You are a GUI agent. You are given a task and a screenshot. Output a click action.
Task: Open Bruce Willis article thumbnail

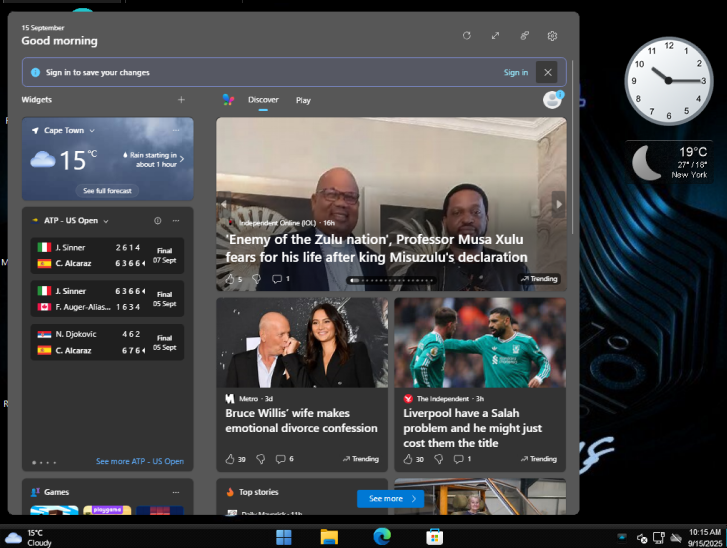tap(302, 343)
